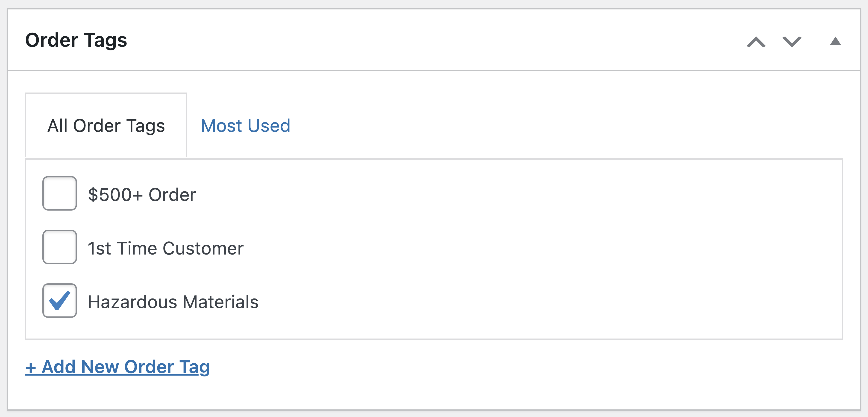Click the Add New Order Tag link
This screenshot has height=417, width=868.
click(117, 367)
